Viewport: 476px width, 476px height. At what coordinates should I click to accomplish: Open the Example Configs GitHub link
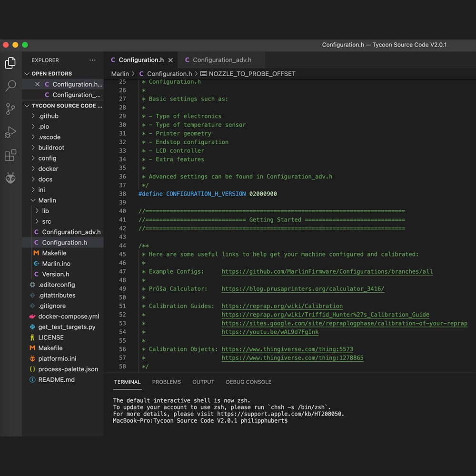(327, 271)
